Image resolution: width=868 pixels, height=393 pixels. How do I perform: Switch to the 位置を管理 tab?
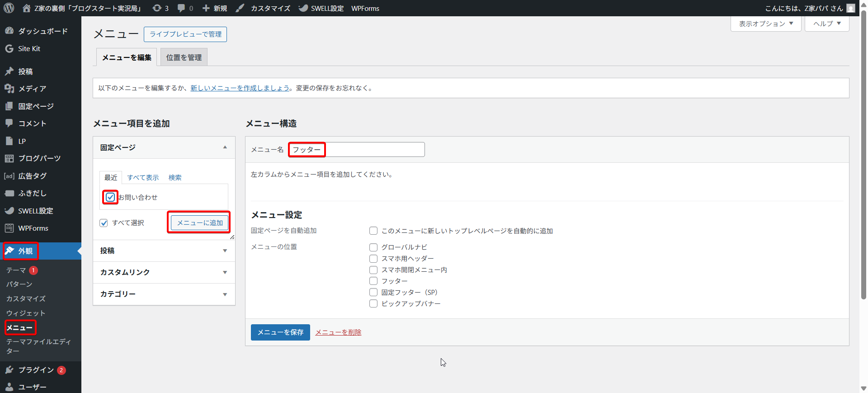coord(184,57)
